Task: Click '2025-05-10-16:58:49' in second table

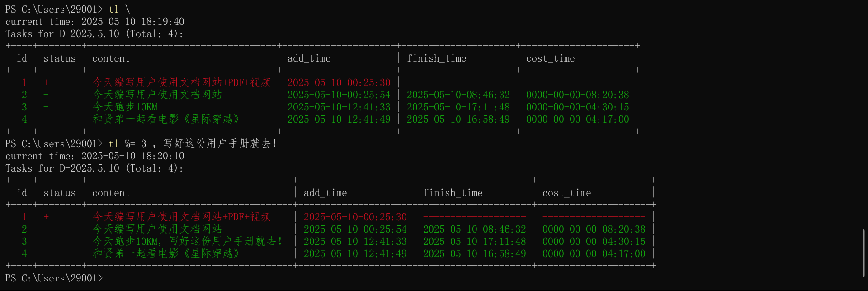Action: point(475,254)
